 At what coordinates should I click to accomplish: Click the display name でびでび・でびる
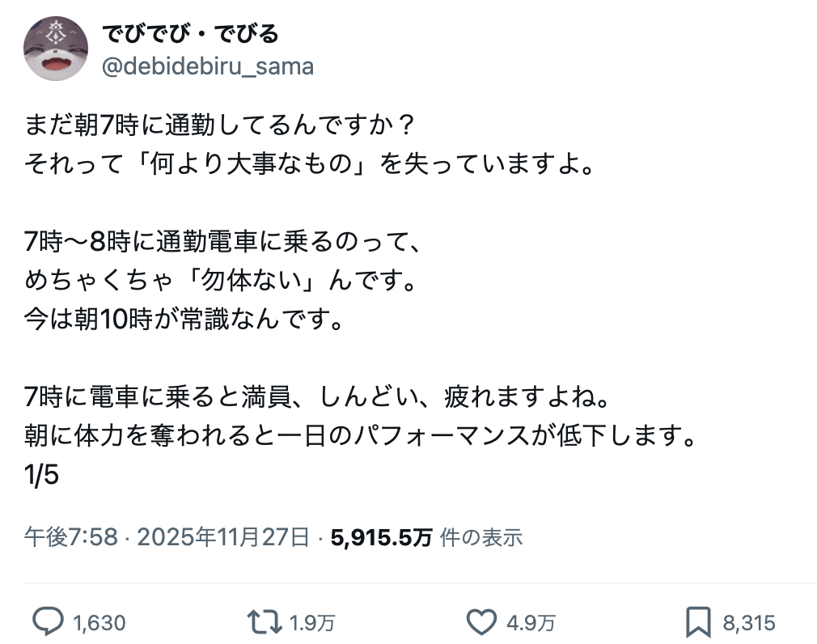coord(190,34)
